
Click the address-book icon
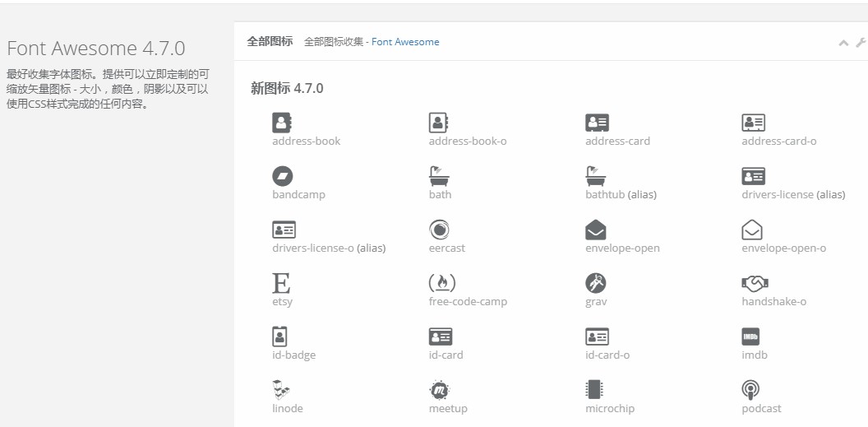coord(282,123)
